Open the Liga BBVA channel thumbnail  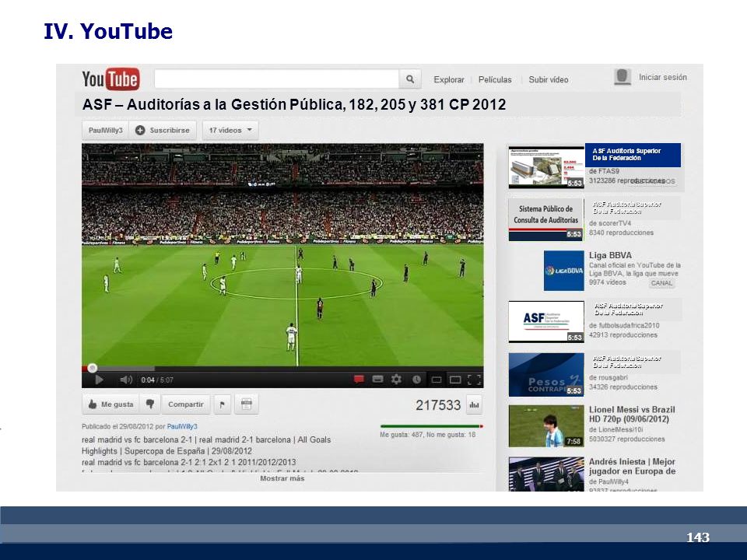(564, 271)
